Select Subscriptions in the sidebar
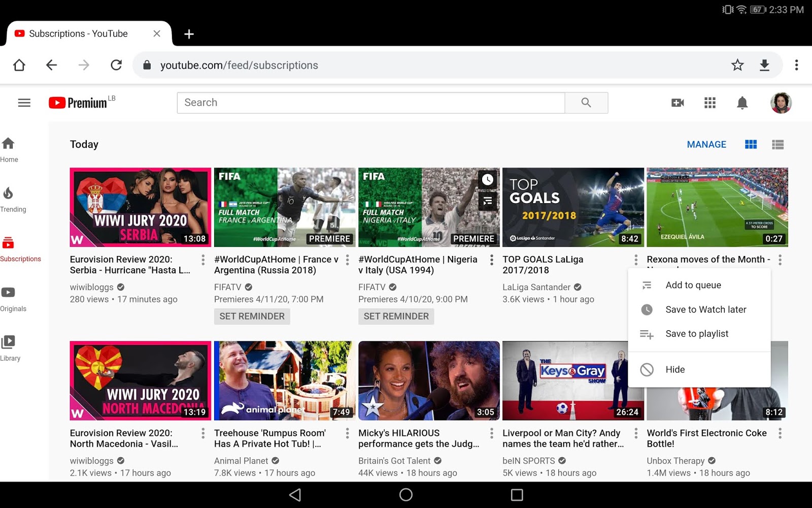The image size is (812, 508). click(x=20, y=249)
